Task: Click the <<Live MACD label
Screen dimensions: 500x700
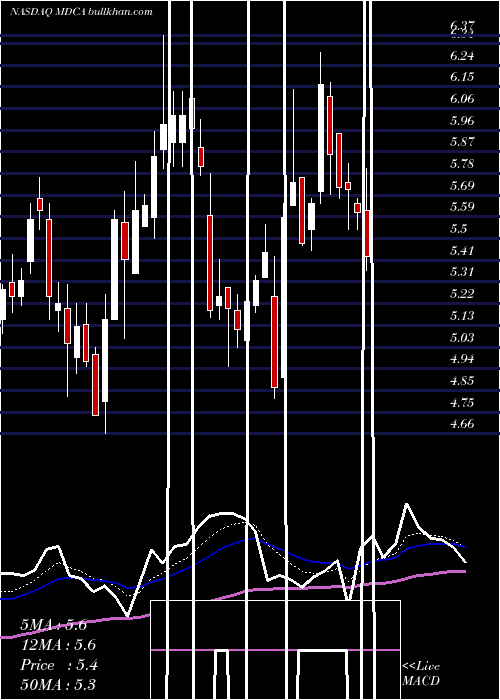Action: pos(421,673)
